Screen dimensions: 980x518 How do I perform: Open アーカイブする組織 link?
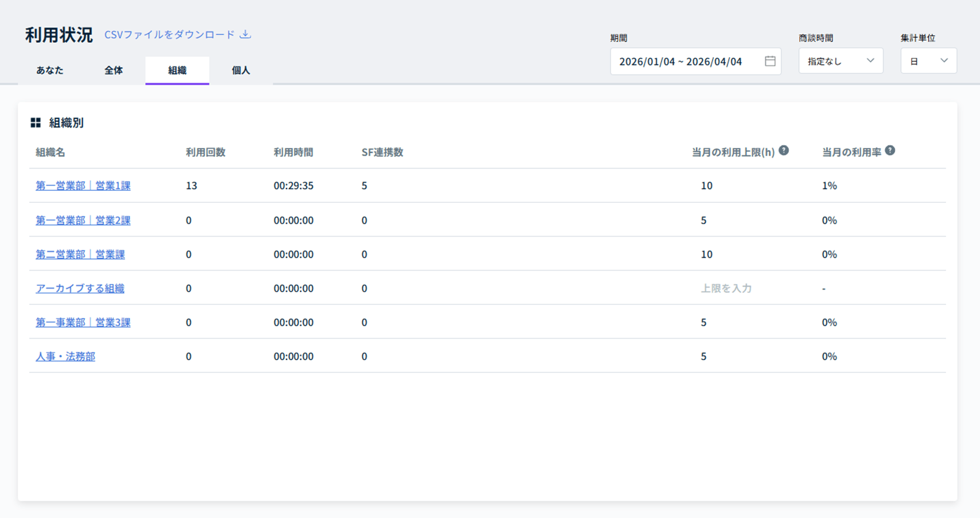80,289
